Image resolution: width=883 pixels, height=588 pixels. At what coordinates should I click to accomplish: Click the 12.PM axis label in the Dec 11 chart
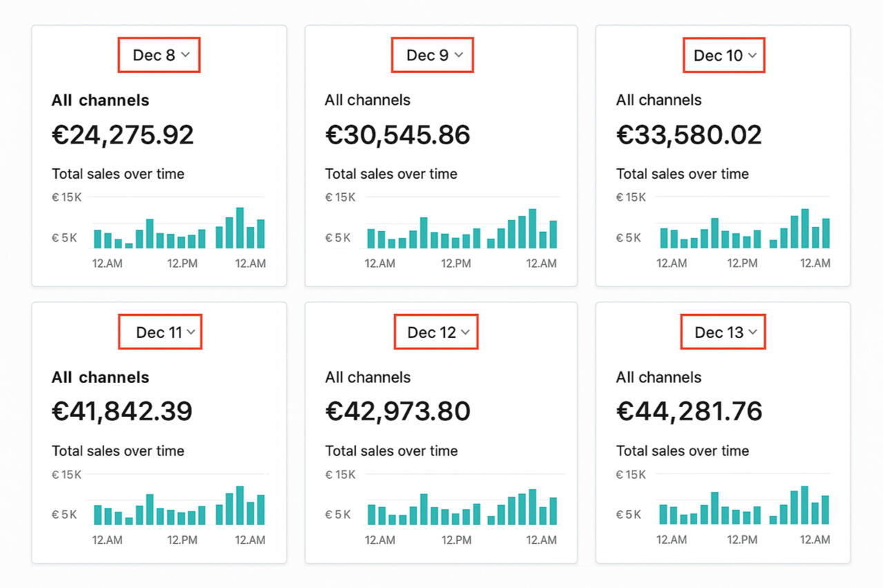point(182,540)
